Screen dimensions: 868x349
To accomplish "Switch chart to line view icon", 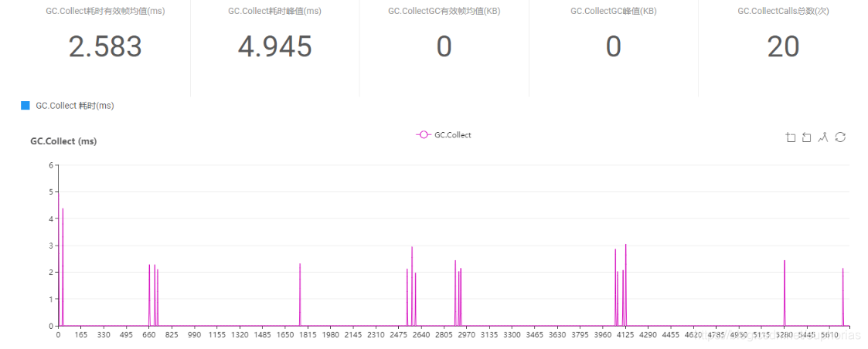I will pos(823,137).
